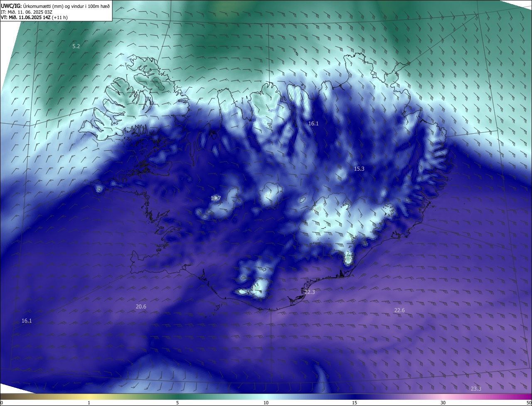Click the 20.6 value label over the sea

coord(141,307)
